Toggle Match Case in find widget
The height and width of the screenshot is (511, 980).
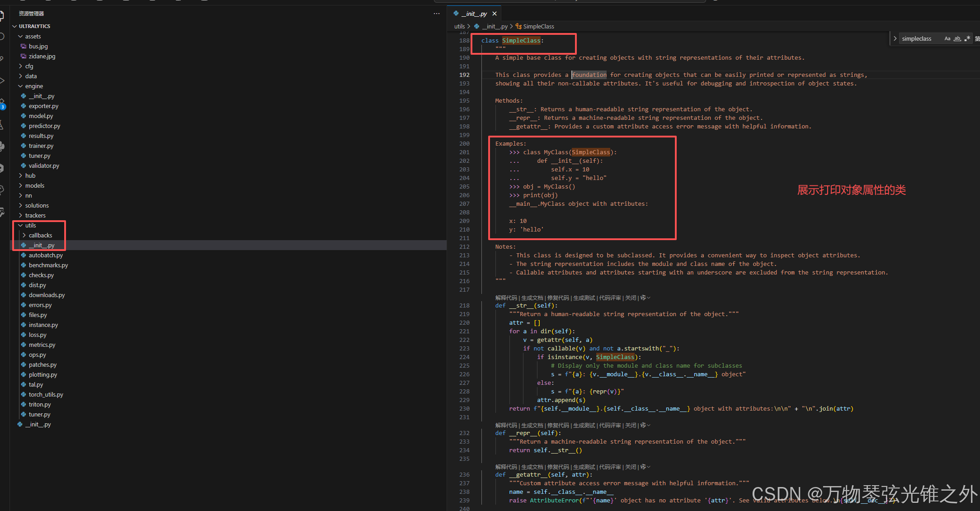point(947,38)
